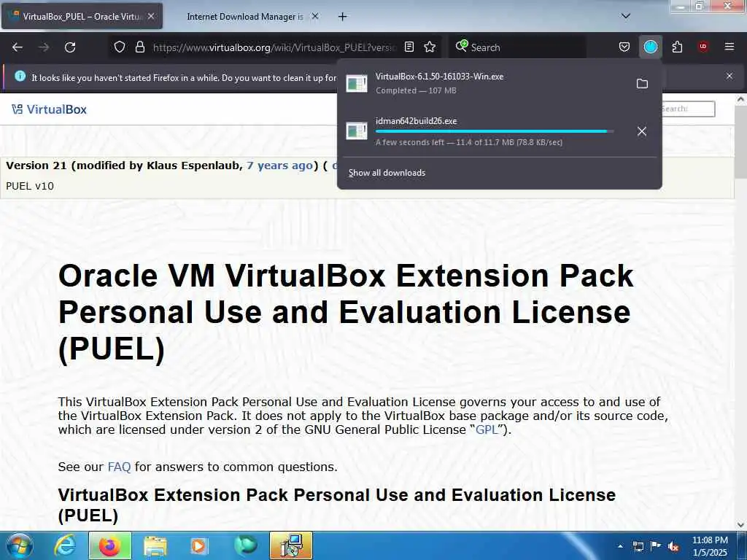Click the 'Completed — 107 MB' status text
The image size is (747, 560).
[416, 90]
